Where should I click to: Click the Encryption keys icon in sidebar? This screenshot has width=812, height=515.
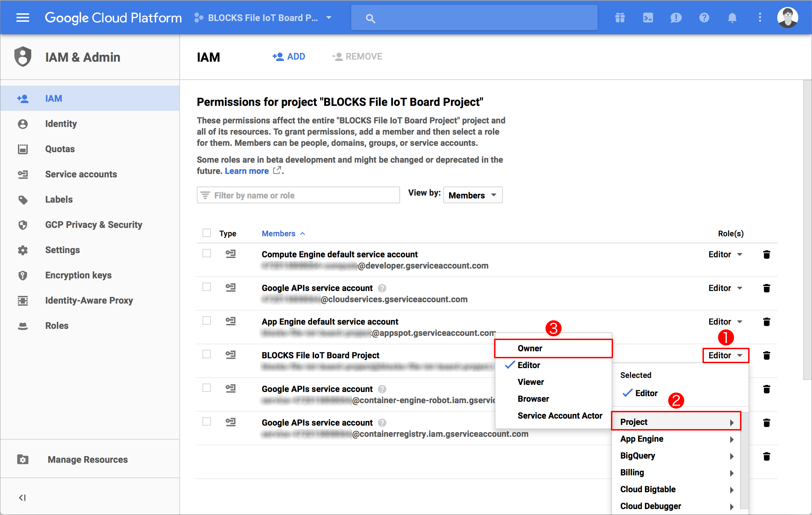click(x=24, y=275)
